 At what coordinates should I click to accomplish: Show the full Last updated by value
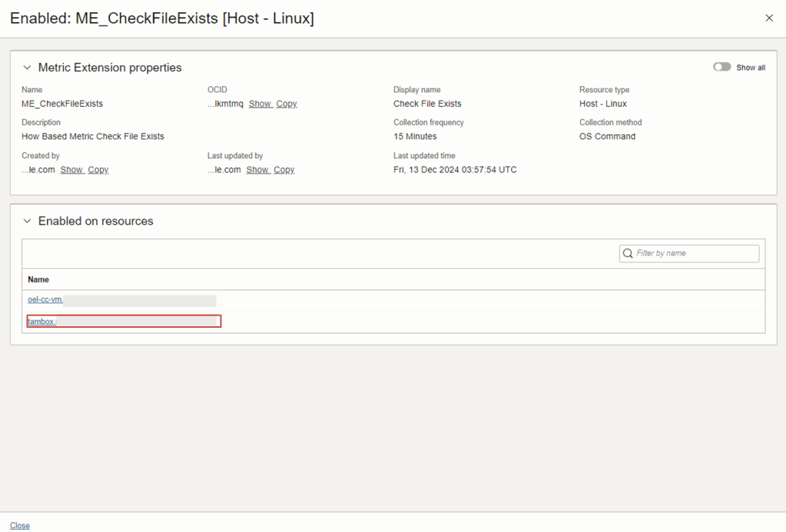(257, 170)
